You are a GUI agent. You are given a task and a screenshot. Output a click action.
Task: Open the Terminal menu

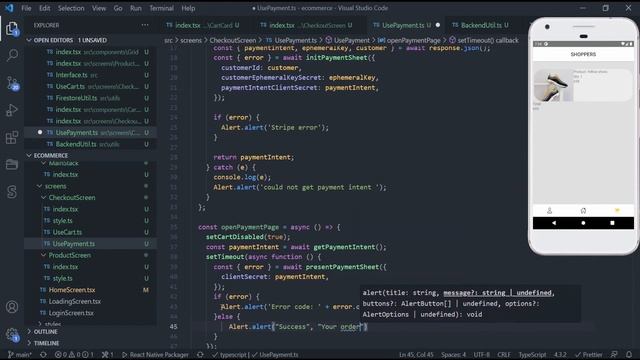point(161,8)
